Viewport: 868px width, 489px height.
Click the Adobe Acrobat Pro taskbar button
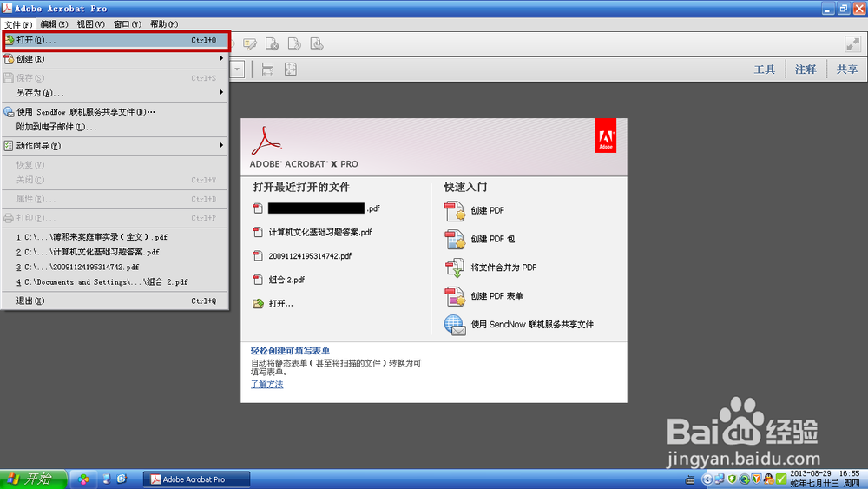tap(196, 479)
